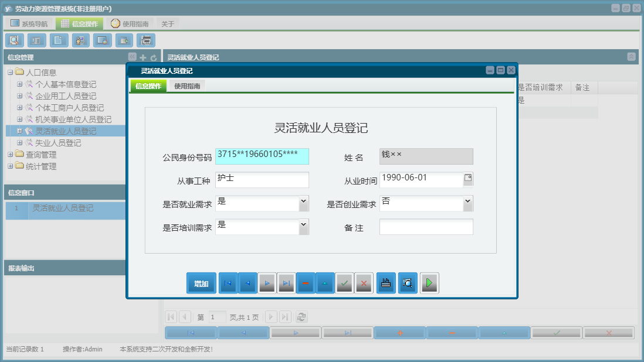Click the document icon on the toolbar
The height and width of the screenshot is (362, 644).
pos(58,40)
